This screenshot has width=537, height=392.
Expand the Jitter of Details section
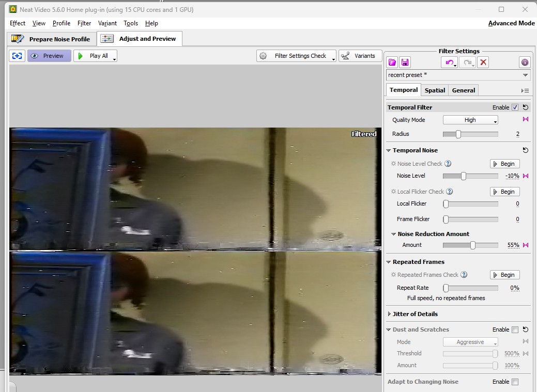389,314
